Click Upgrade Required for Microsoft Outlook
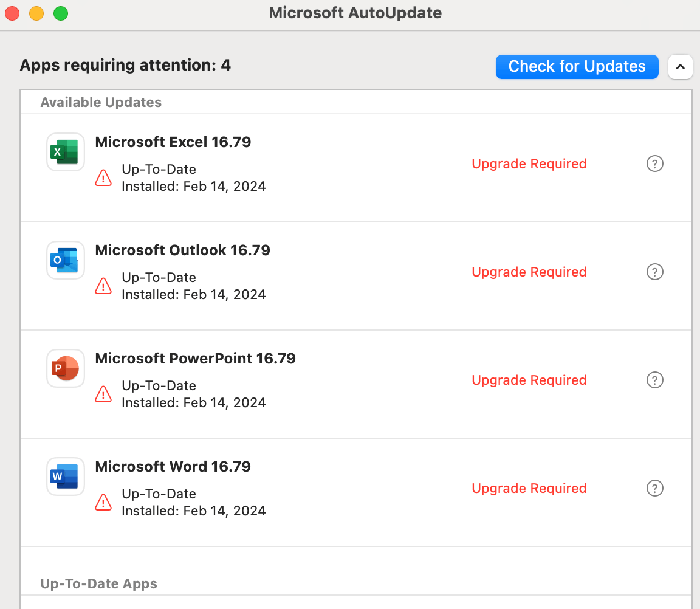Image resolution: width=700 pixels, height=609 pixels. 529,272
